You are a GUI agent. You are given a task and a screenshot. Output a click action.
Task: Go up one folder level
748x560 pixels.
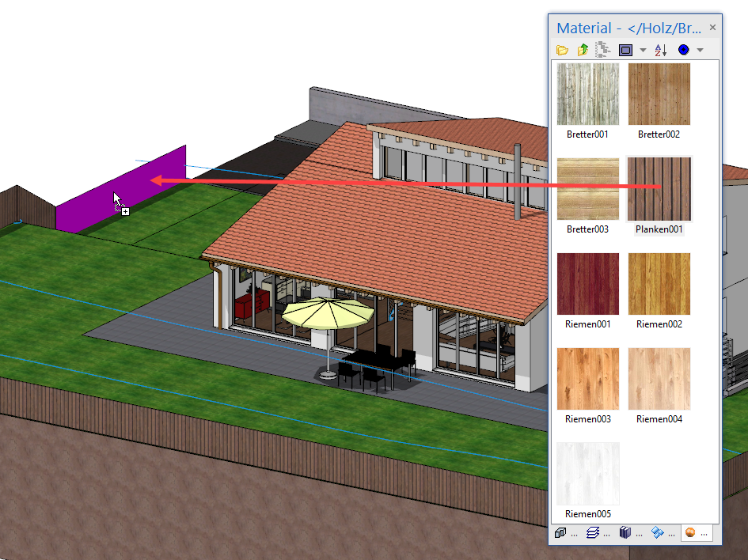(583, 50)
